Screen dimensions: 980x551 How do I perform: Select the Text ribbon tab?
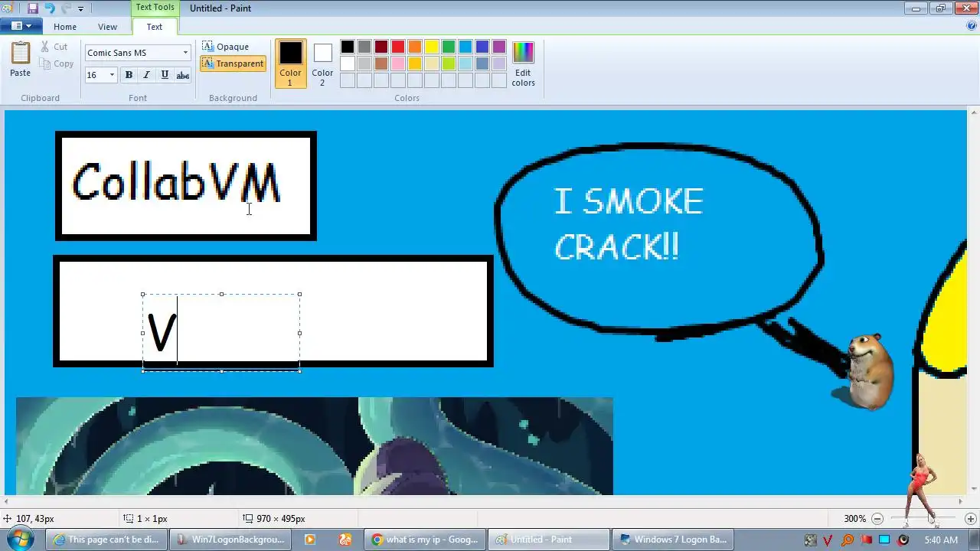pos(155,27)
